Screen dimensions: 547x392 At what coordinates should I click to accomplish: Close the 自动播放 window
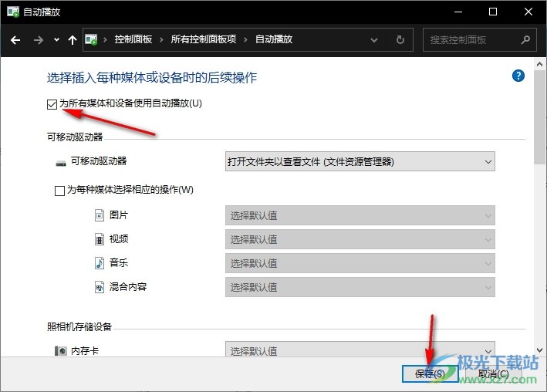(528, 12)
